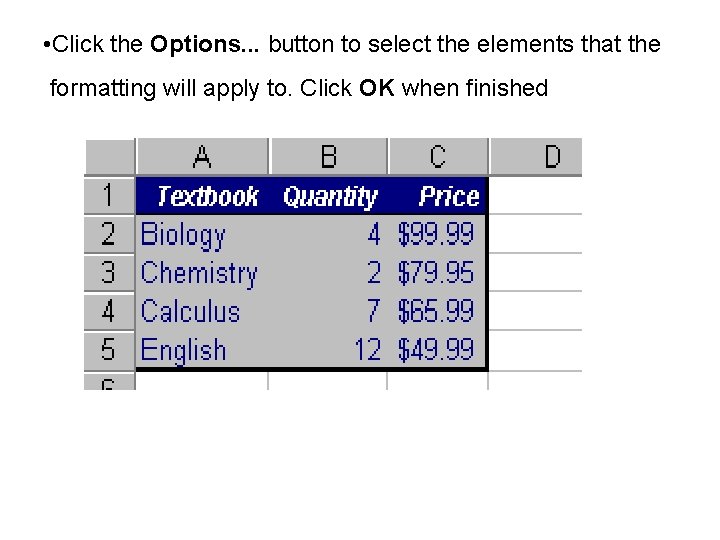Select column A header

[x=202, y=157]
